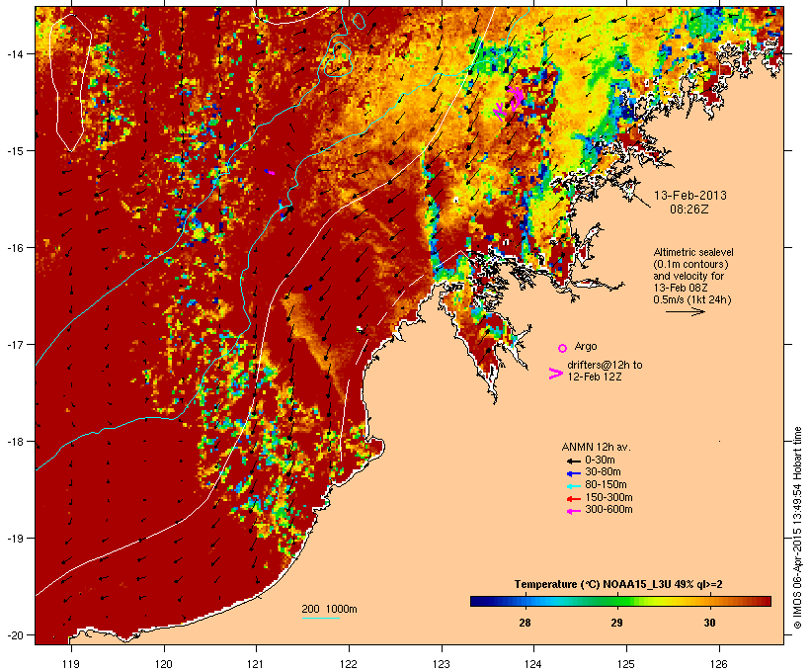
Task: Click the -15 latitude axis label
Action: point(14,151)
